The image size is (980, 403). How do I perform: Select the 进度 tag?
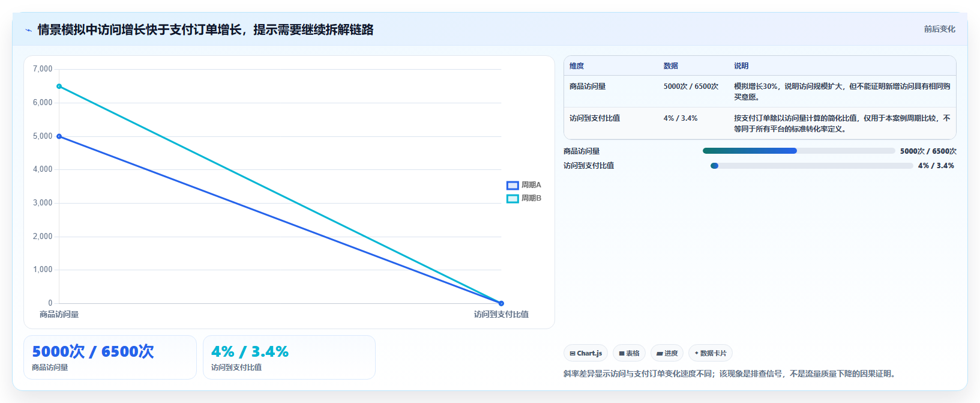click(x=667, y=353)
